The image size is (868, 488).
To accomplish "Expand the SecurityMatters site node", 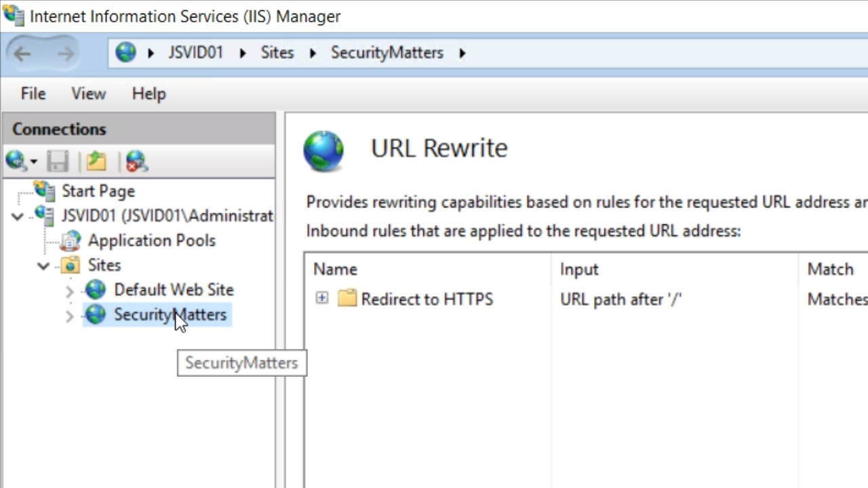I will pyautogui.click(x=69, y=316).
